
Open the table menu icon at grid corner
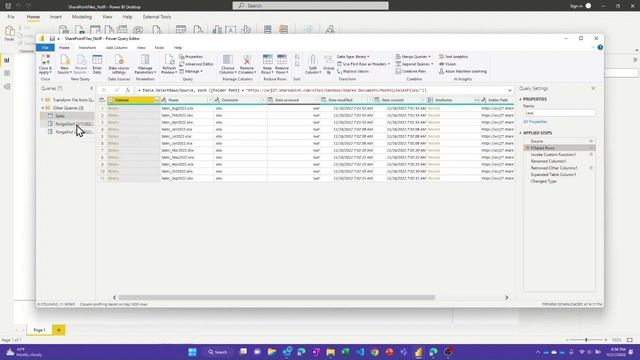coord(102,100)
